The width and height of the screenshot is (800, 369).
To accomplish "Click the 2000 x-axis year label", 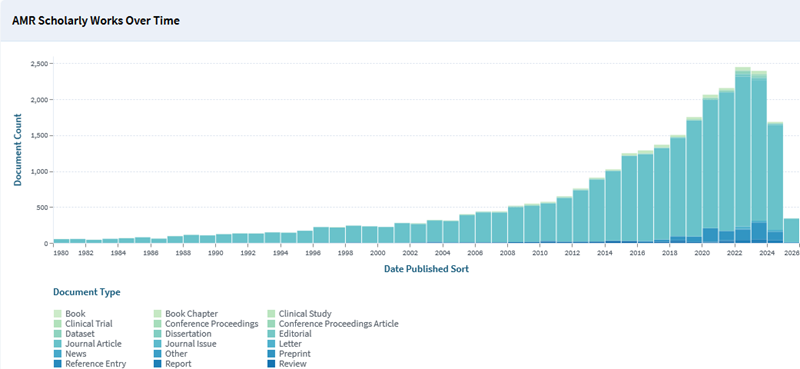I will point(378,253).
